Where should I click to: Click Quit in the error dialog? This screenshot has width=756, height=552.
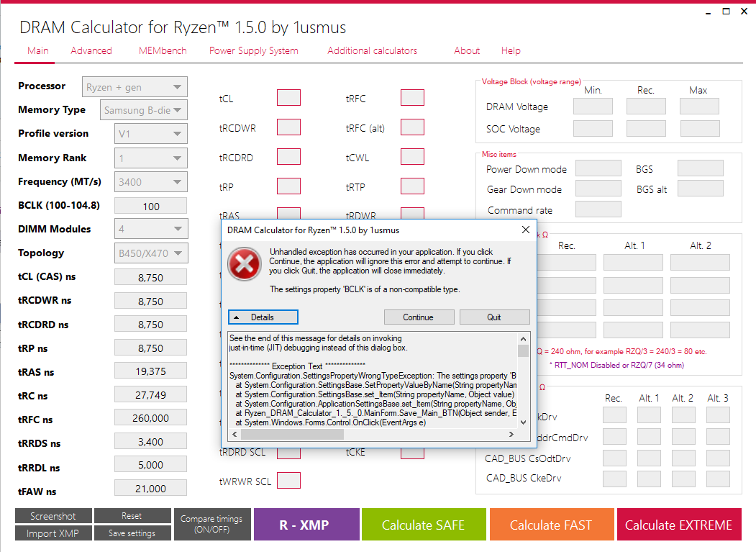(x=494, y=317)
